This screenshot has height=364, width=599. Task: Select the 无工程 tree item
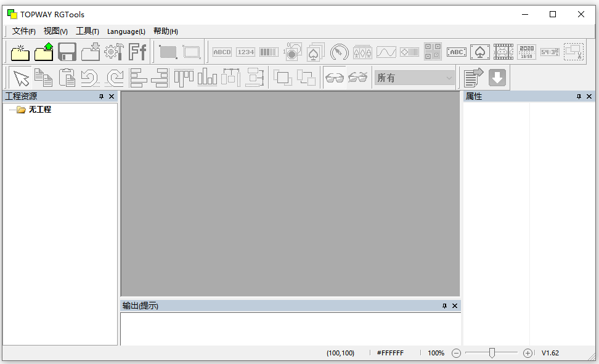[39, 110]
